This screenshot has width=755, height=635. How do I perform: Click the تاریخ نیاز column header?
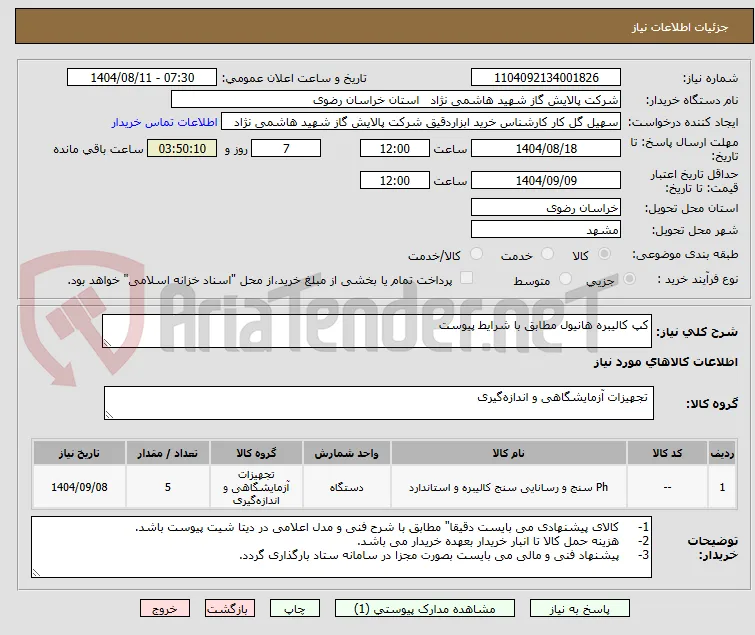tap(79, 453)
